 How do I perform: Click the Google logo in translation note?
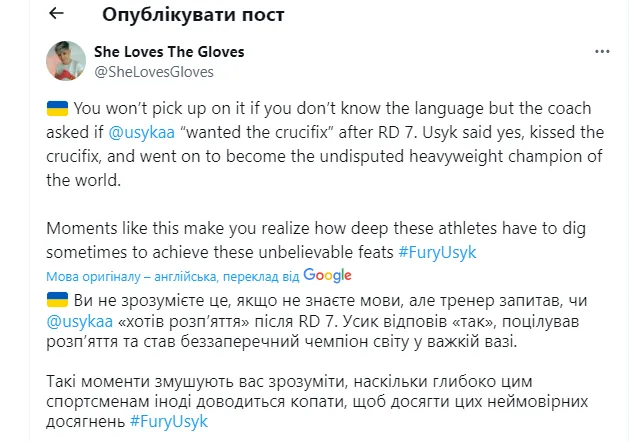tap(326, 274)
